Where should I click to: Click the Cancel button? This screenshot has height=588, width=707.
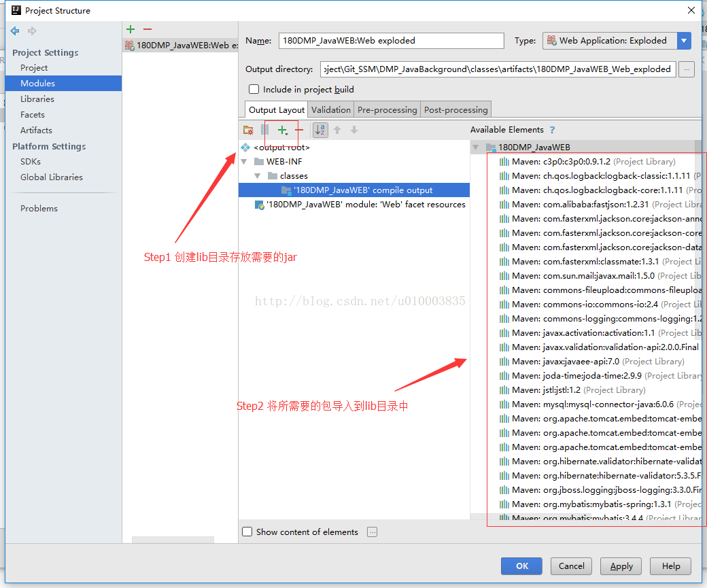pos(571,566)
